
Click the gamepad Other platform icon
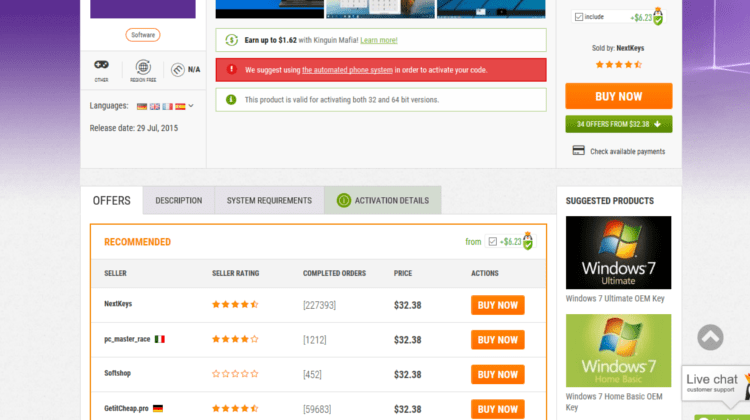click(x=101, y=65)
